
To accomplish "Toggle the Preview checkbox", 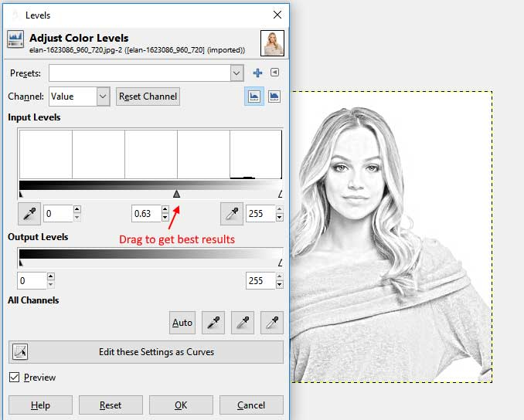I will [14, 378].
